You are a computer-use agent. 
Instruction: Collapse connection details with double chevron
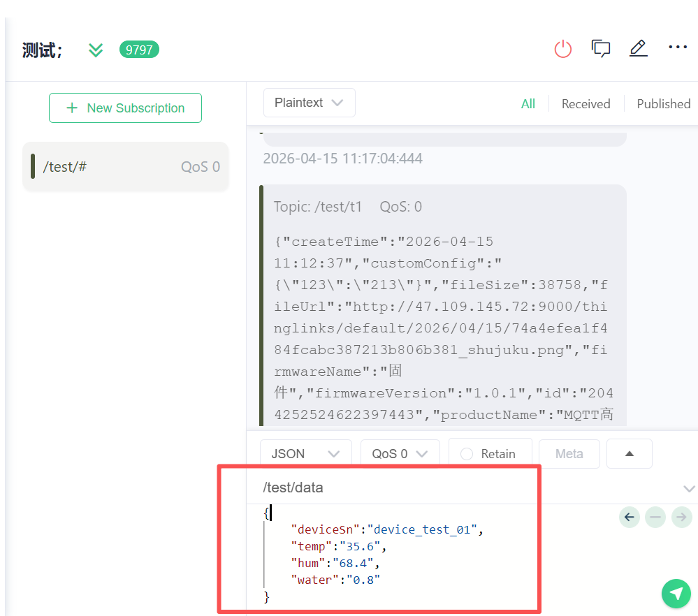[x=96, y=50]
